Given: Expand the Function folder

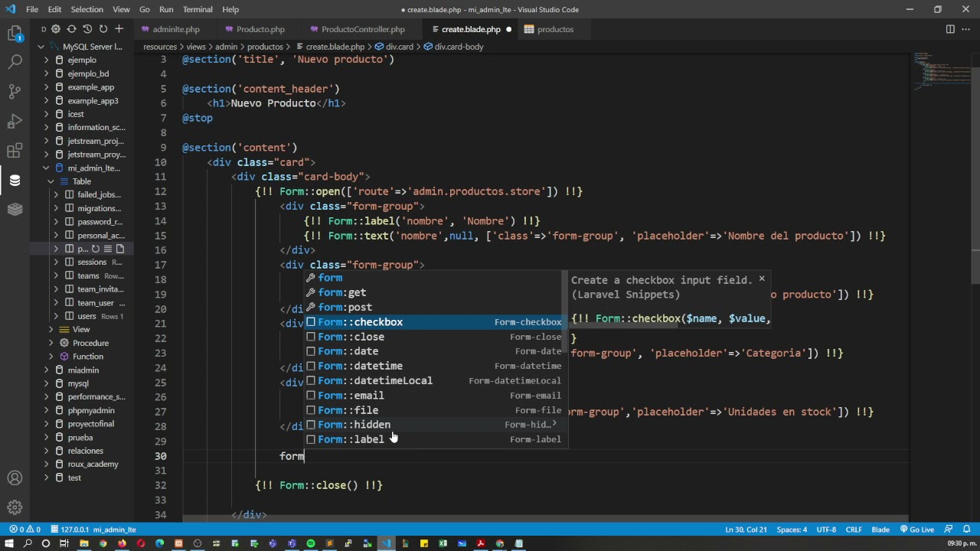Looking at the screenshot, I should point(51,357).
